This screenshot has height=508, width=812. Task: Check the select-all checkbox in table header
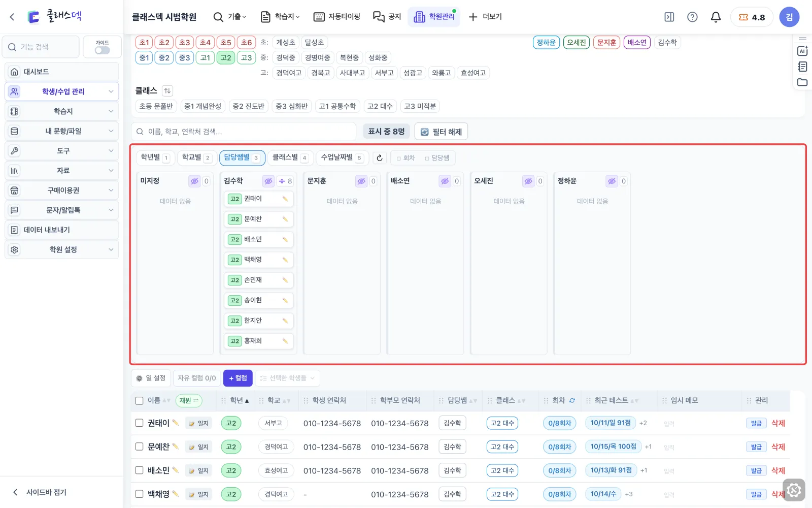click(x=140, y=401)
